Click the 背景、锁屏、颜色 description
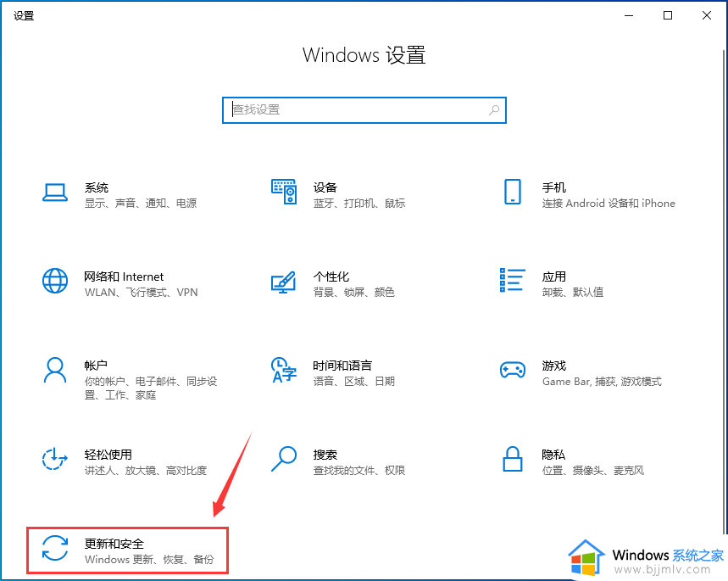Image resolution: width=728 pixels, height=581 pixels. (353, 293)
